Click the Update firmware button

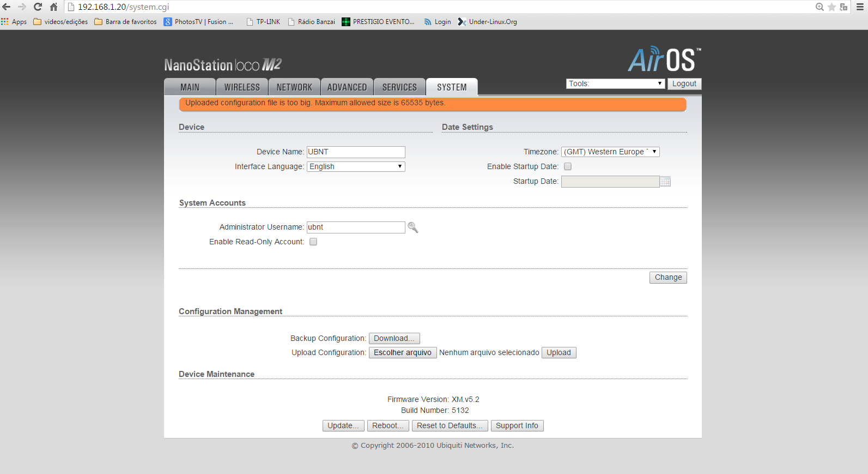[x=343, y=426]
